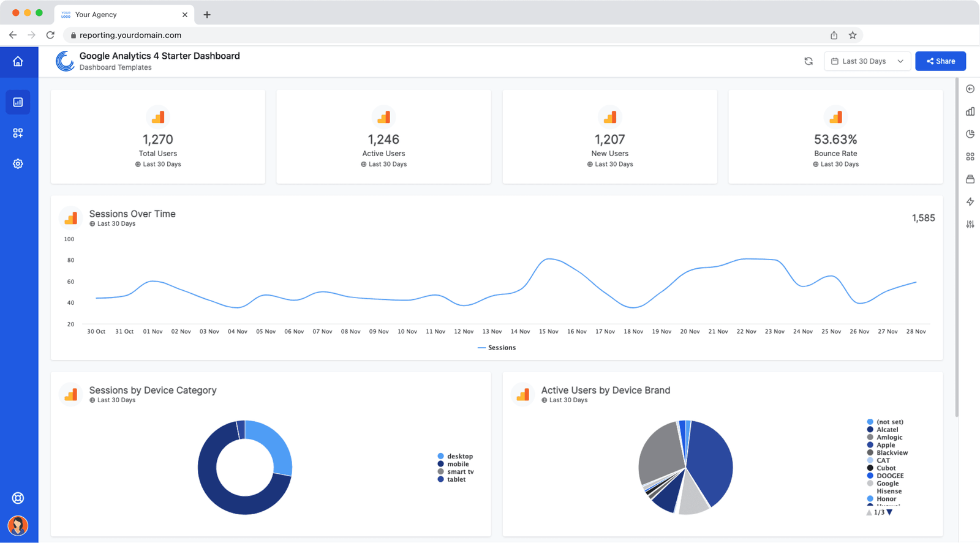Toggle the Apple brand legend entry
Viewport: 980px width, 543px height.
(885, 445)
